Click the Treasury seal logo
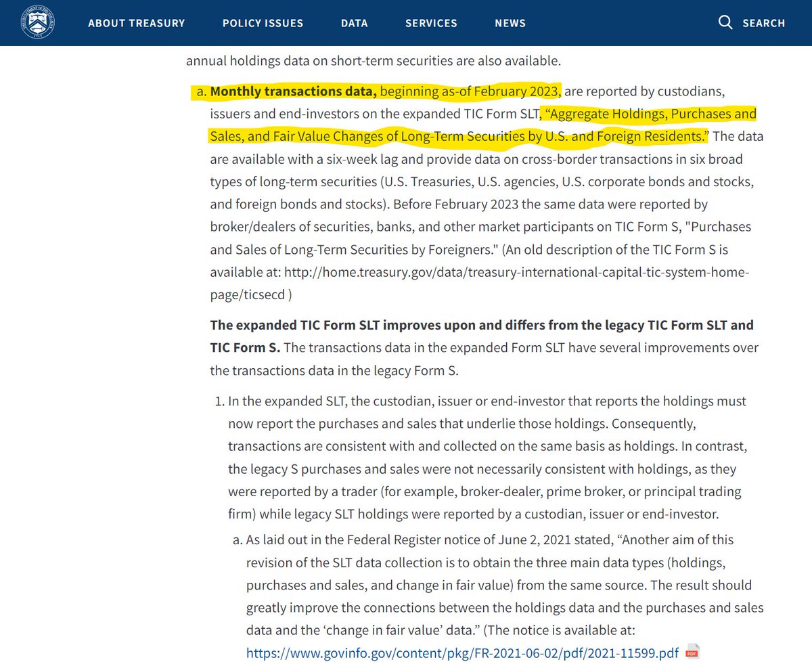 (x=38, y=22)
